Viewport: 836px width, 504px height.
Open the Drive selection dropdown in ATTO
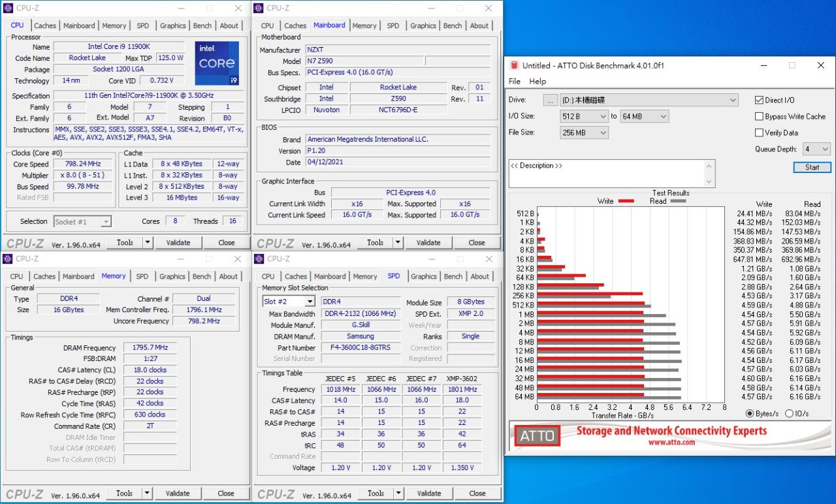(x=649, y=100)
